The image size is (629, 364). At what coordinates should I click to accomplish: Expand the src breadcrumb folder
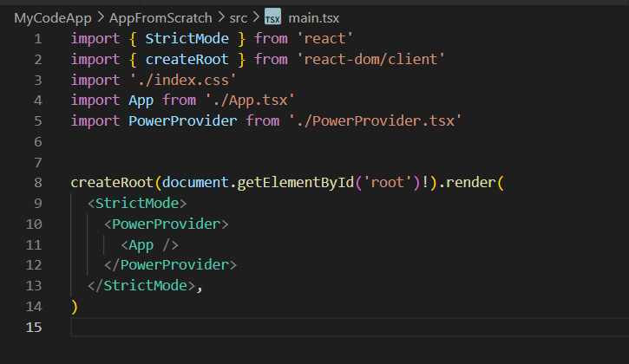tap(239, 17)
